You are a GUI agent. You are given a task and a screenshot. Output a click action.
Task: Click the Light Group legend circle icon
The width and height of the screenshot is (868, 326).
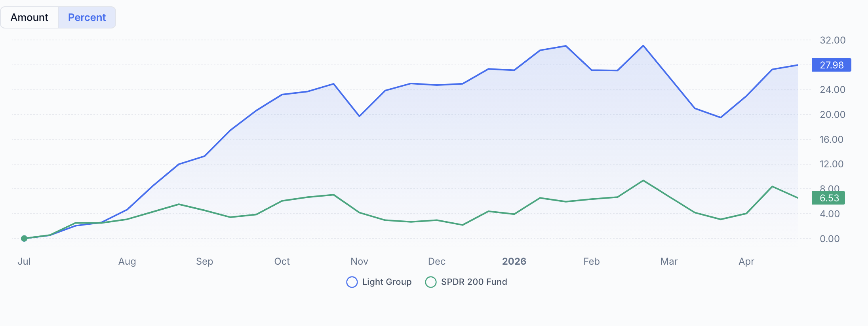[352, 282]
